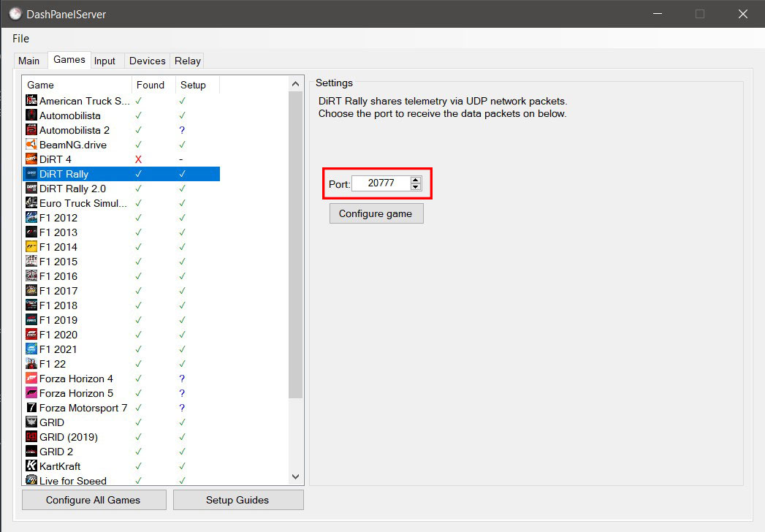Switch to the Main tab
Viewport: 765px width, 532px height.
tap(28, 61)
